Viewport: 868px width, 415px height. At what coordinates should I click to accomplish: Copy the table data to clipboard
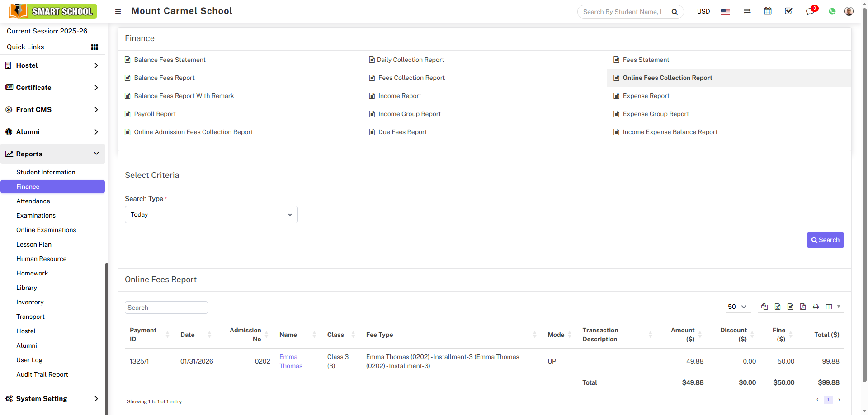click(764, 307)
